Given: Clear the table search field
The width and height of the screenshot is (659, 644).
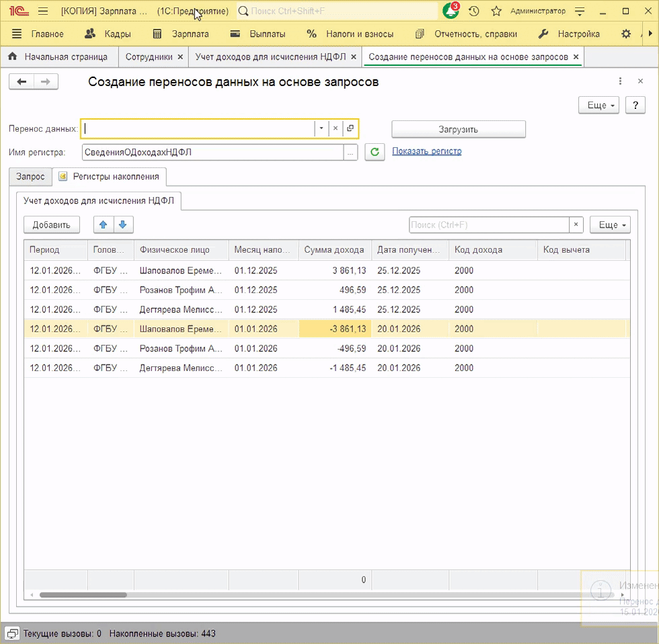Looking at the screenshot, I should click(576, 225).
